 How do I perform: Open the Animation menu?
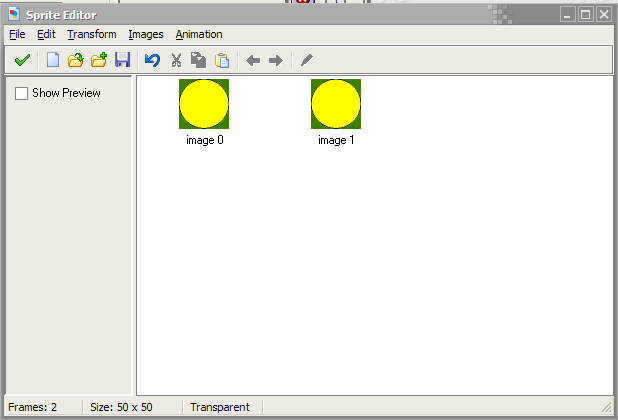coord(199,34)
